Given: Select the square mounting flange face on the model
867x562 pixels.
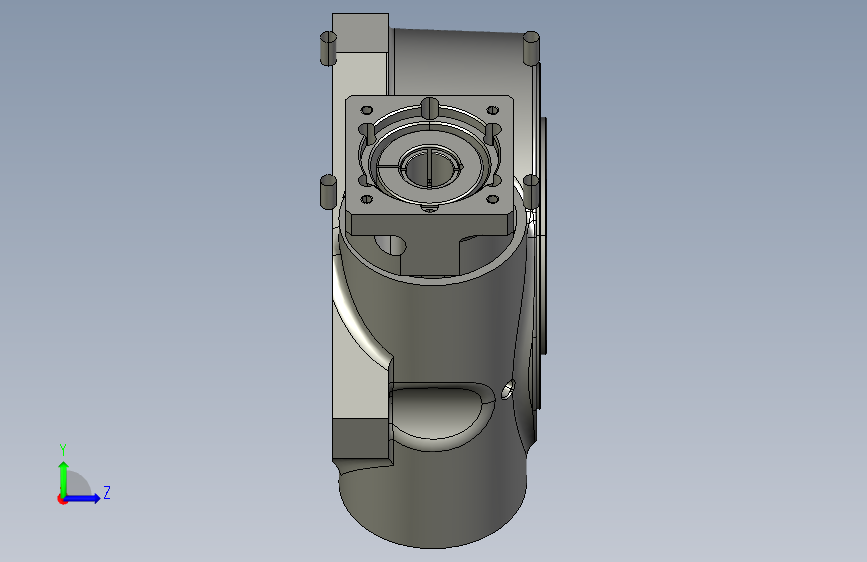Looking at the screenshot, I should 430,155.
